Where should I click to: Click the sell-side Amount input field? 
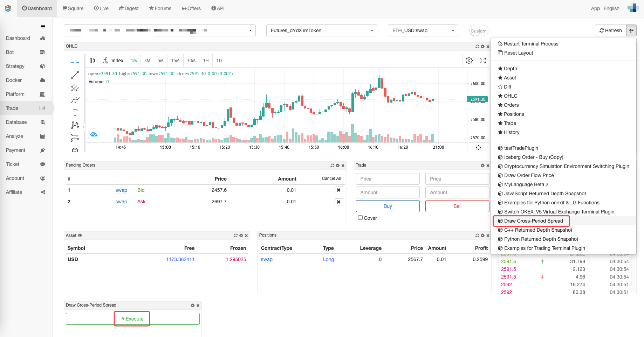tap(457, 192)
